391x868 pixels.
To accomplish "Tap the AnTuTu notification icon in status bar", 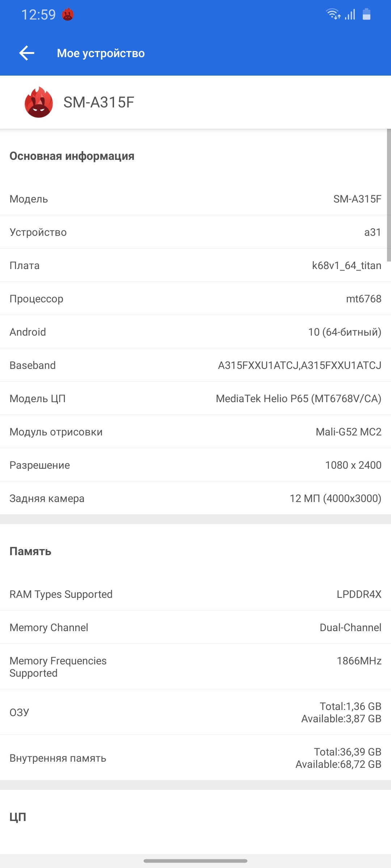I will pyautogui.click(x=68, y=15).
